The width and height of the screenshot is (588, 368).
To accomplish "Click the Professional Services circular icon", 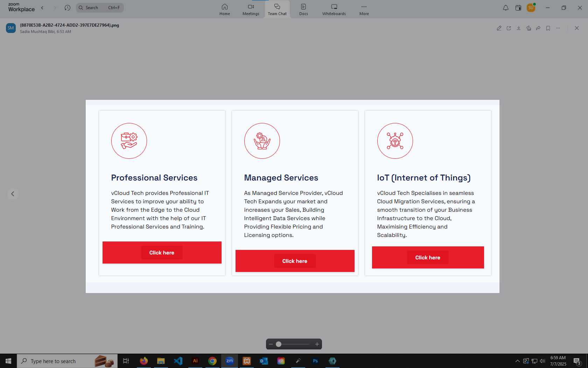I will point(129,141).
